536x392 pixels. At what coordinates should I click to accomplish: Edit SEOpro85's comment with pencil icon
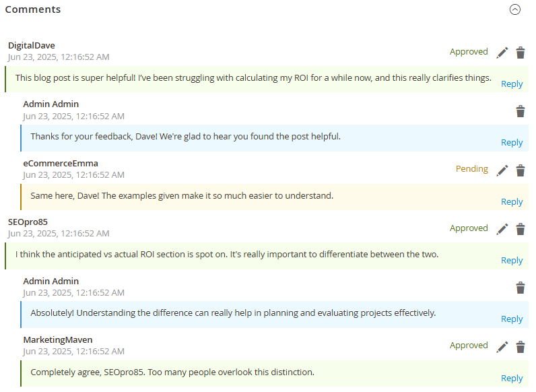(x=502, y=229)
